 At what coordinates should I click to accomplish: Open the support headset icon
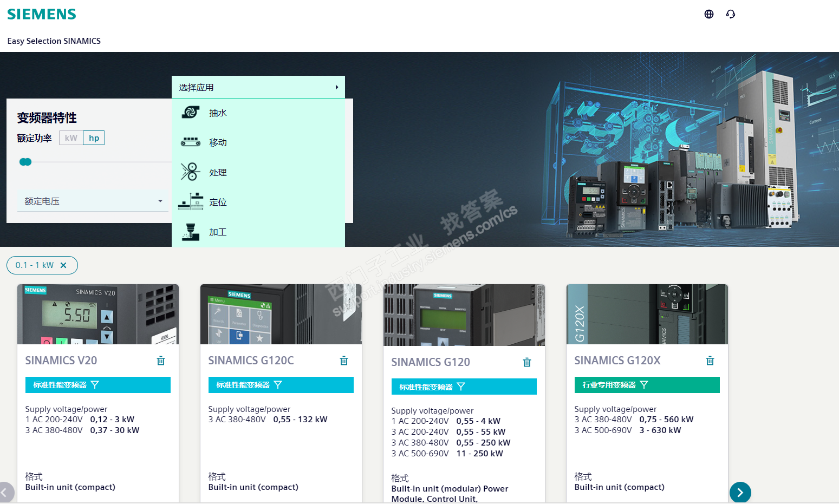tap(731, 14)
